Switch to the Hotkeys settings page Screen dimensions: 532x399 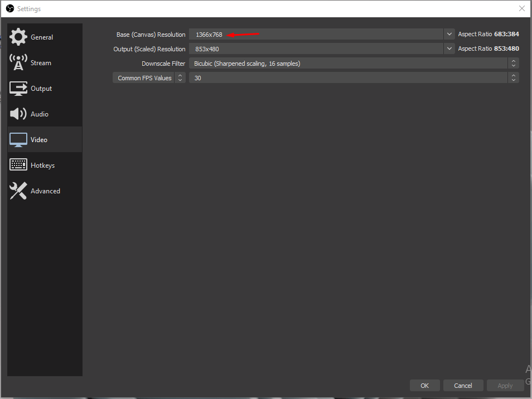[41, 165]
